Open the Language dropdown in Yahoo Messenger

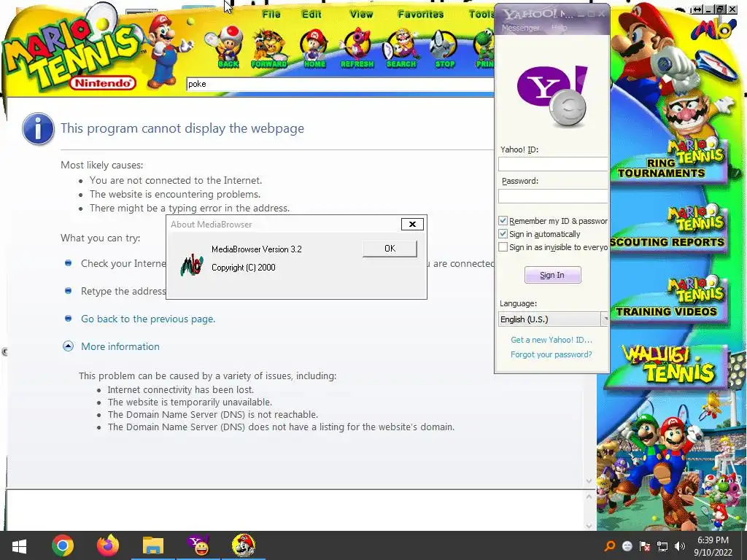coord(553,319)
